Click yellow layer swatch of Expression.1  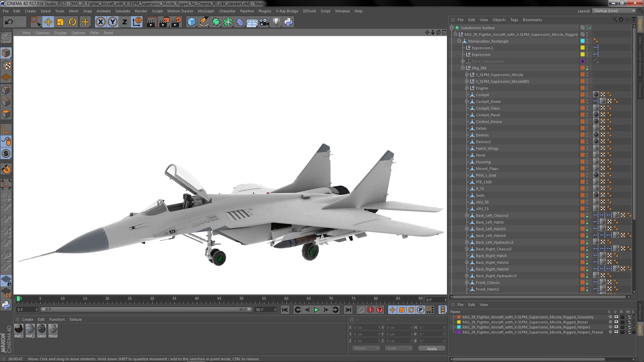(583, 48)
